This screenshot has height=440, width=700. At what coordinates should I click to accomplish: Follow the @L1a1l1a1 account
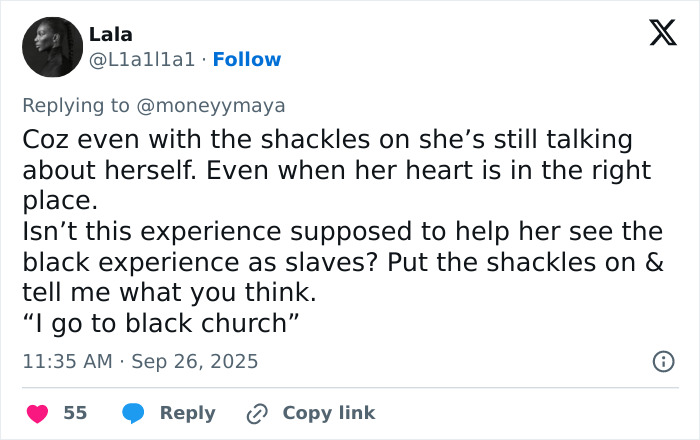[x=247, y=60]
